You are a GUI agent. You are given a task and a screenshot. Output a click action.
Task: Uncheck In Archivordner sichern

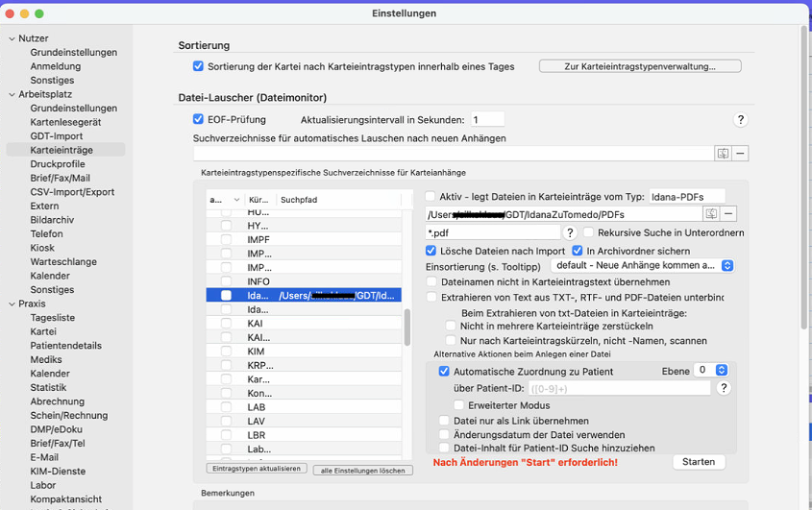(577, 251)
